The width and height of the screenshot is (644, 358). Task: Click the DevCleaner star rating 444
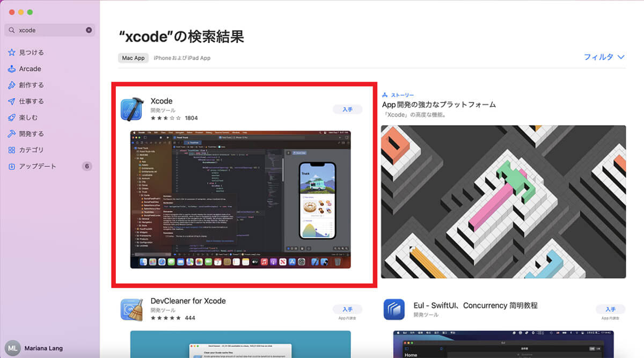point(173,318)
